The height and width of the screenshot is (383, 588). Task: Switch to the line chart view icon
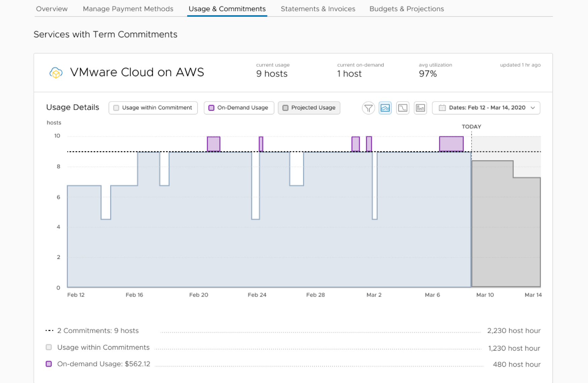(403, 108)
